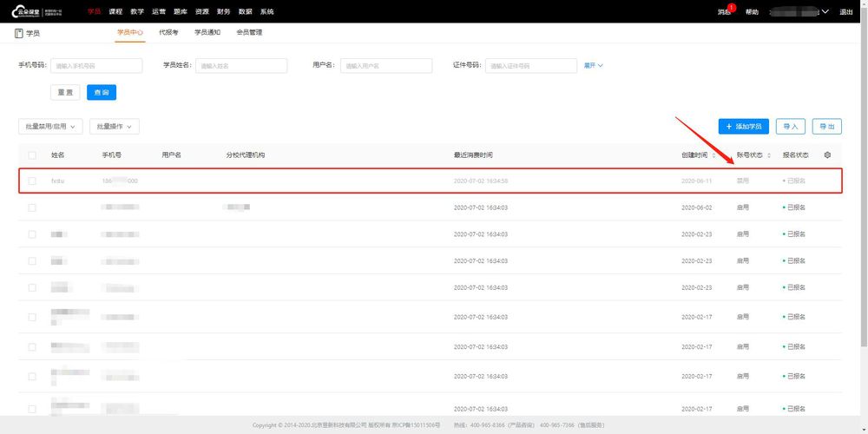Expand the 批量禁用/启用 dropdown

(x=50, y=126)
